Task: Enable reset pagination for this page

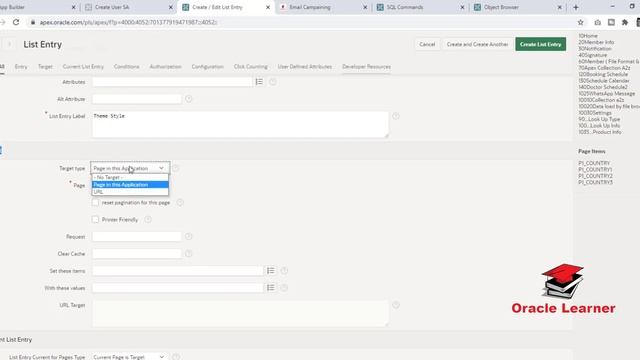Action: pyautogui.click(x=96, y=202)
